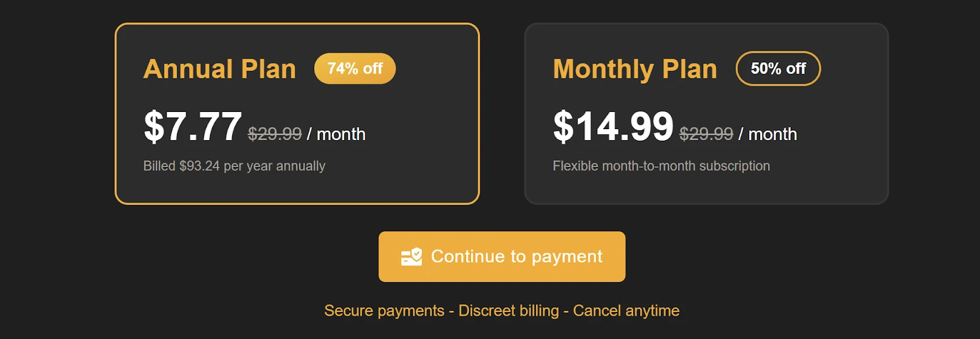Click 'Flexible month-to-month subscription' text
Screen dimensions: 980x339
[x=661, y=166]
